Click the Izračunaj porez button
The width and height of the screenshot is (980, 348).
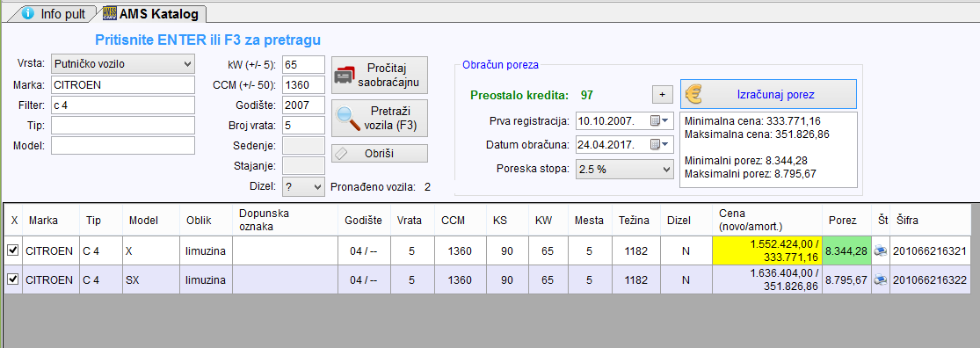tap(768, 95)
